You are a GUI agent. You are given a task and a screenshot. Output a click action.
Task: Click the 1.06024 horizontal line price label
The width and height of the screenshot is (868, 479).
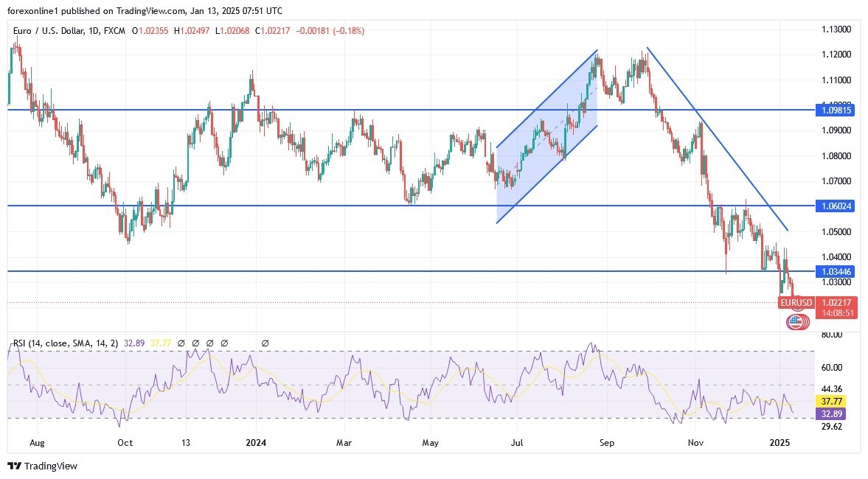click(x=836, y=206)
